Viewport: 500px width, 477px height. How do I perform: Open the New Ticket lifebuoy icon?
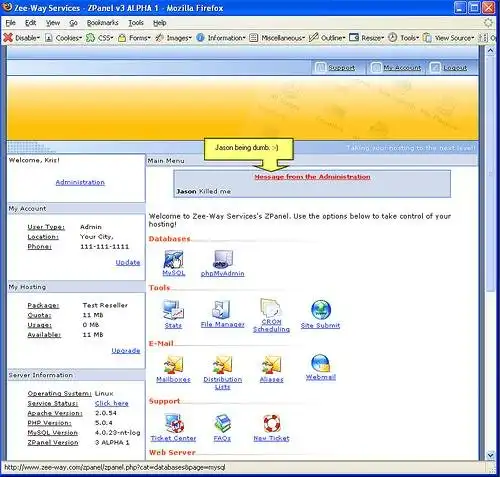tap(272, 423)
